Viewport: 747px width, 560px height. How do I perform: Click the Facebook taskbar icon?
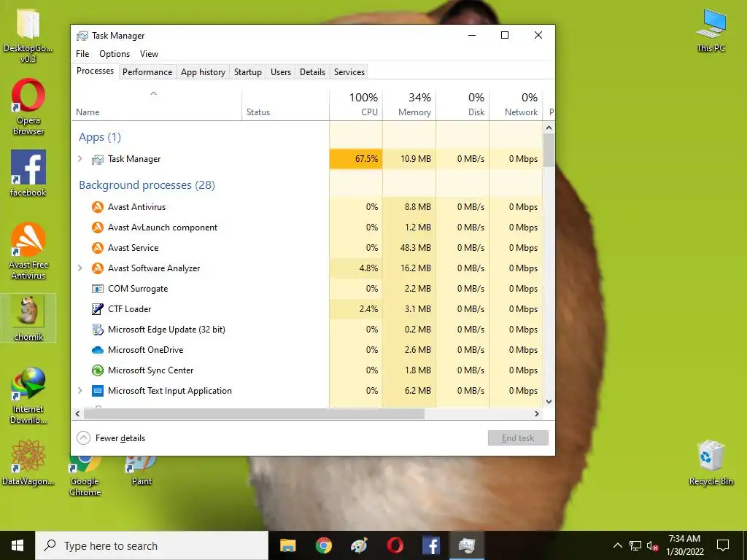(431, 545)
